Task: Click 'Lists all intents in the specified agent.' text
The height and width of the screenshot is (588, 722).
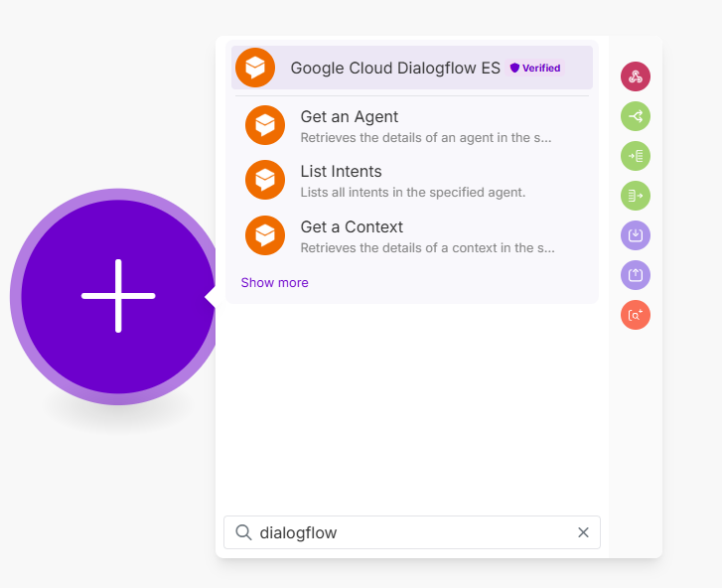Action: [x=413, y=192]
